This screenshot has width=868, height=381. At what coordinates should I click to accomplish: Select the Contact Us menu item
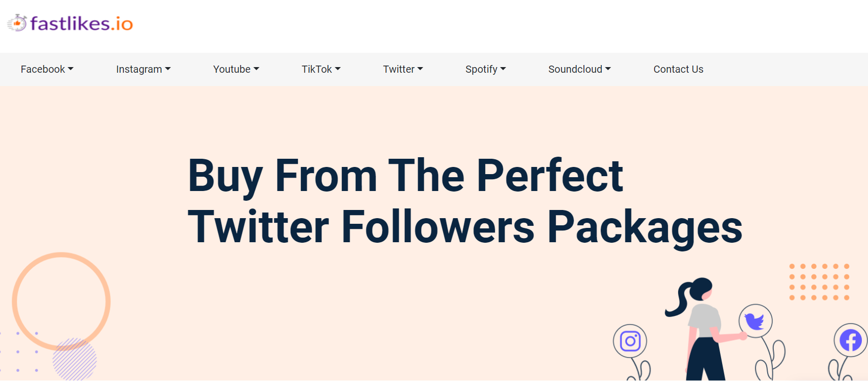point(678,69)
